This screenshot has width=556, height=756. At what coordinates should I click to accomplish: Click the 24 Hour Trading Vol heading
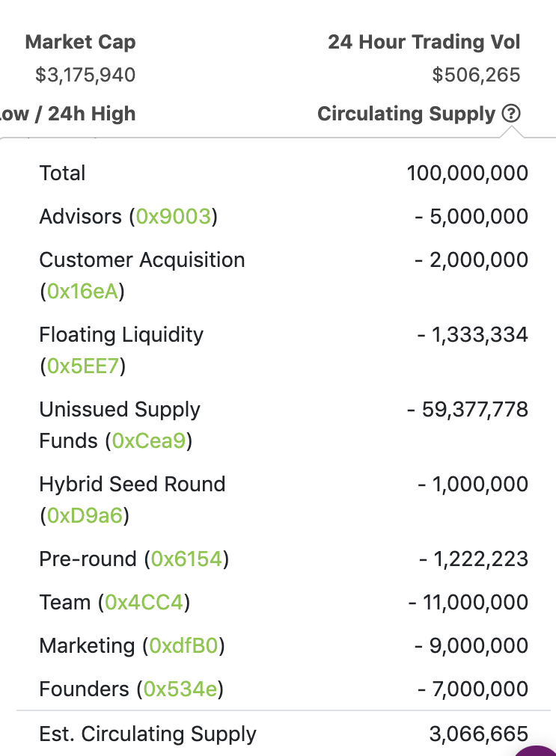[424, 42]
